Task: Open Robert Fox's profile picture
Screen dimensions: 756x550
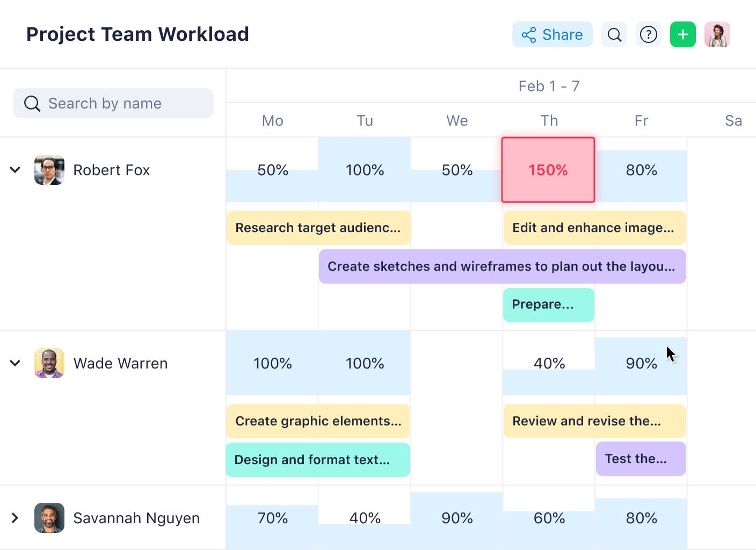Action: [49, 170]
